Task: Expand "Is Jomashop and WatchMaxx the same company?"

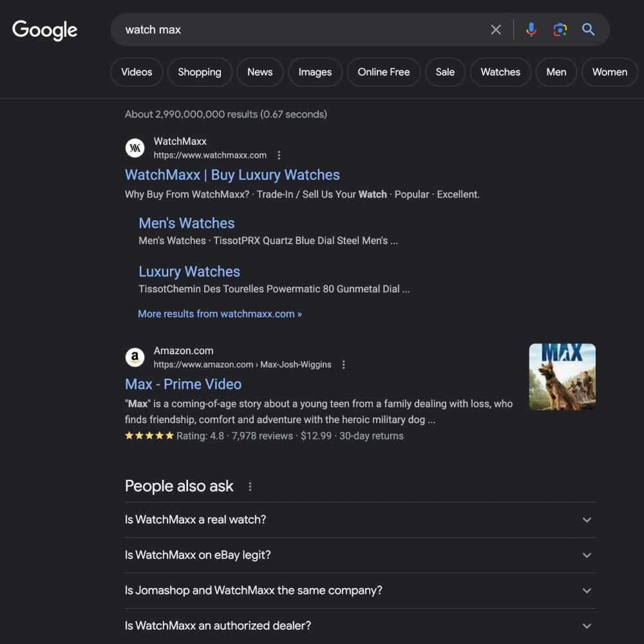Action: pos(360,590)
